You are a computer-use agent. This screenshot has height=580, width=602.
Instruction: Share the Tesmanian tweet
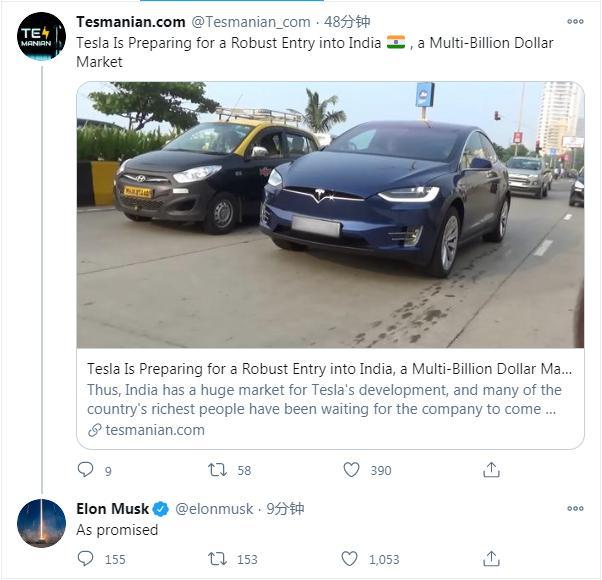tap(491, 470)
